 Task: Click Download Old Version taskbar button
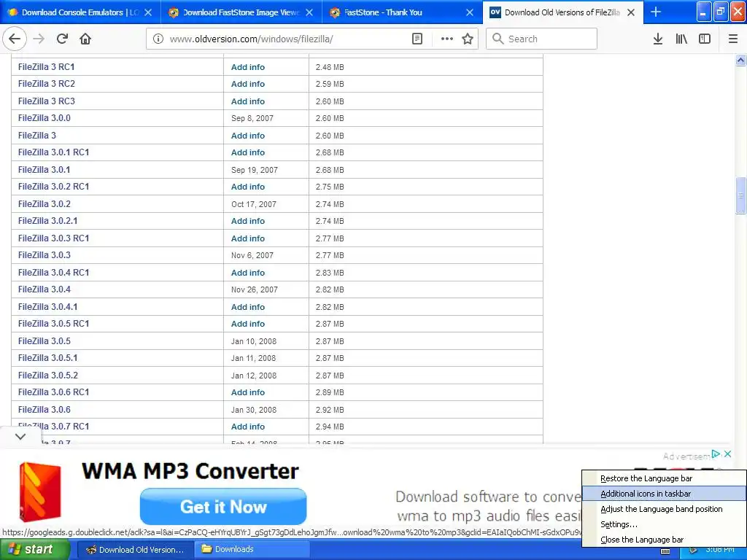(134, 550)
